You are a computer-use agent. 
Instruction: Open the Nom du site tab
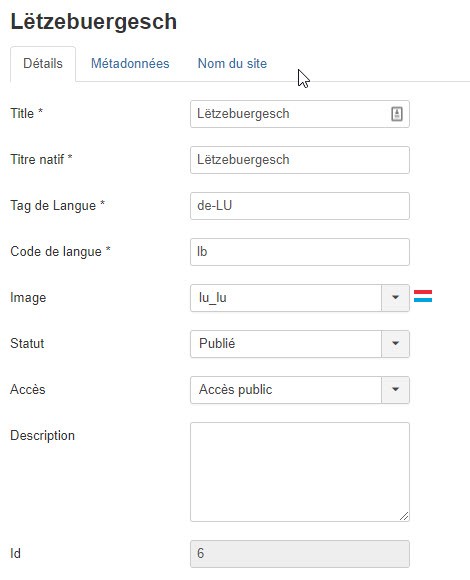[x=232, y=64]
